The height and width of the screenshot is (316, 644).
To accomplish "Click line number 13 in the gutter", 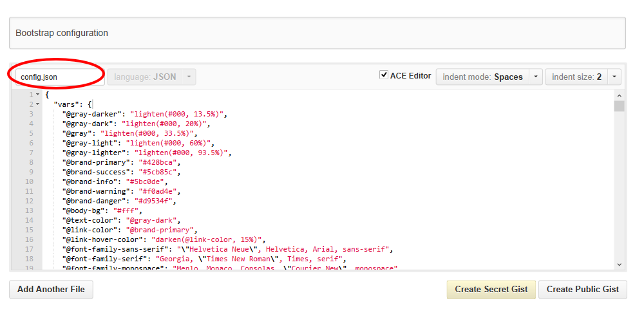I will [x=29, y=210].
